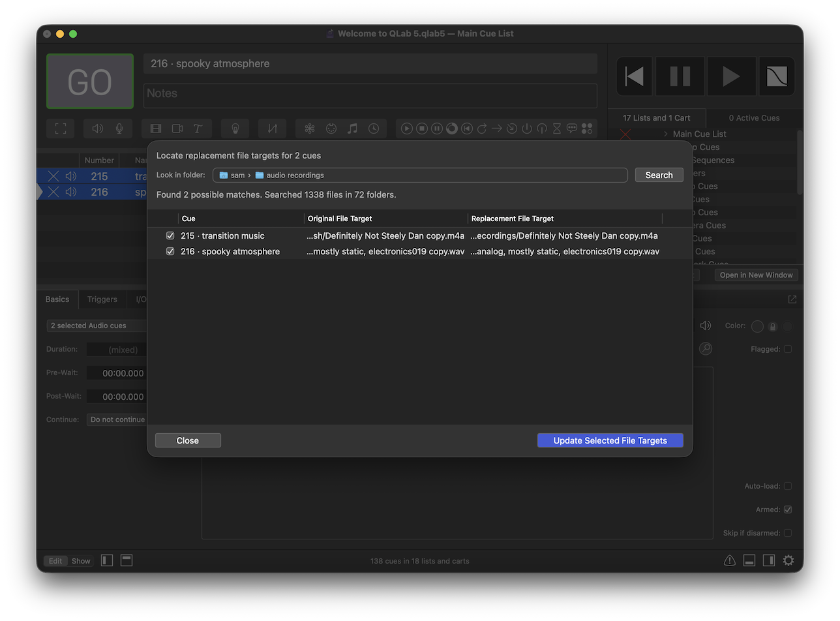Add an Audio cue via speaker icon
The height and width of the screenshot is (621, 840).
98,129
